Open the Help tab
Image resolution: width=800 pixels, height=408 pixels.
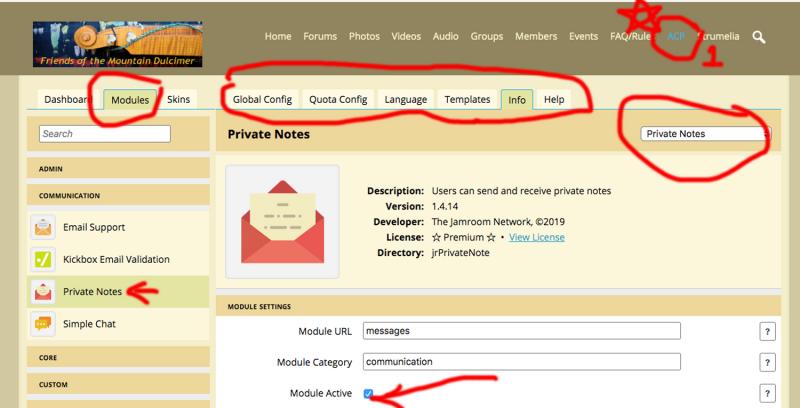click(554, 99)
